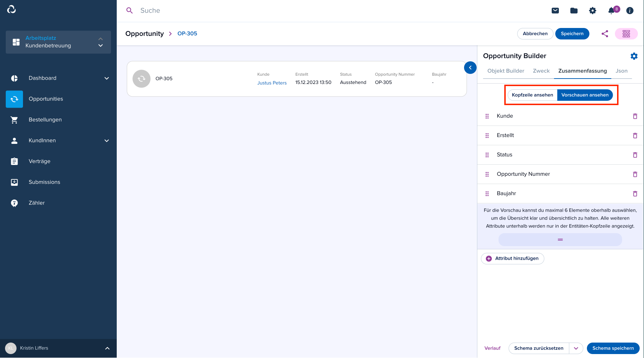The height and width of the screenshot is (358, 644).
Task: Toggle the pink builder layout icon
Action: pyautogui.click(x=626, y=34)
